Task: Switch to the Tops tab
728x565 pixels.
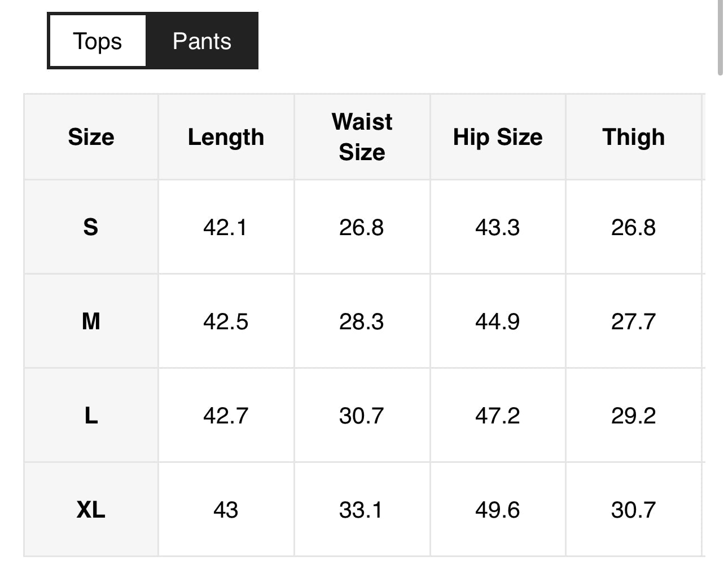Action: point(97,41)
